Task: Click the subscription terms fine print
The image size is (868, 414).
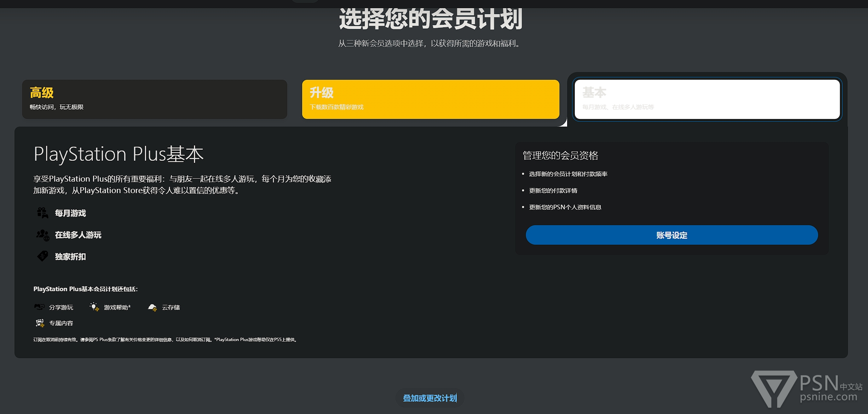Action: 165,340
